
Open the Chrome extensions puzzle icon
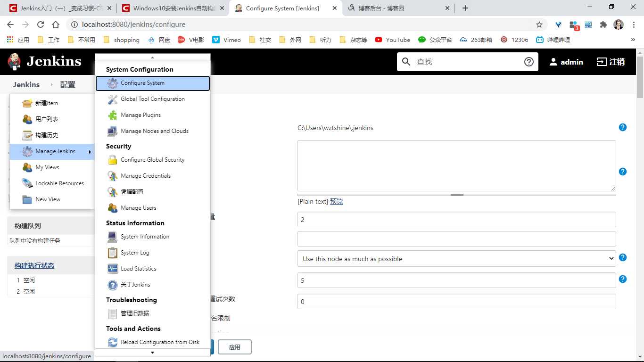tap(603, 25)
